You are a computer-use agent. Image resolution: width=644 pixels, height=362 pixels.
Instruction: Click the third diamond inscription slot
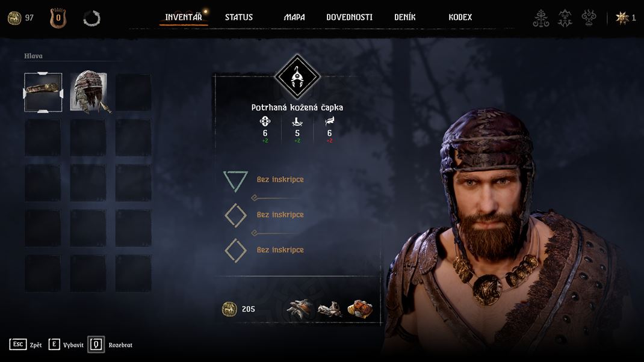235,250
